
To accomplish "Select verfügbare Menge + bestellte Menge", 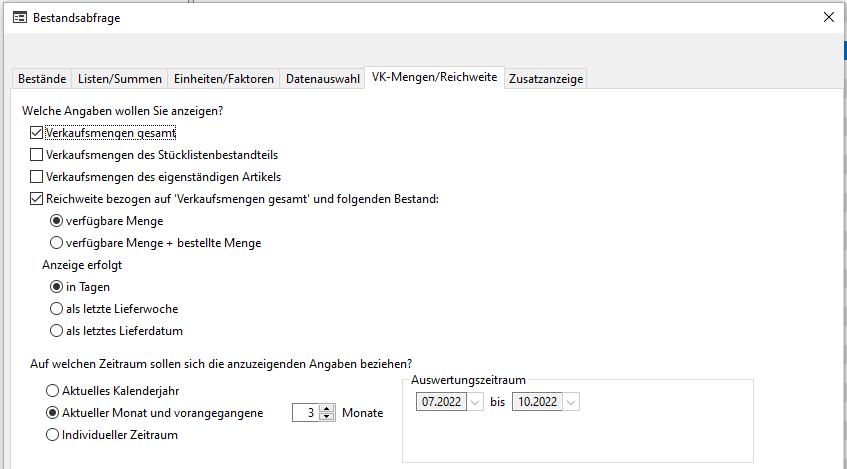I will click(x=57, y=243).
